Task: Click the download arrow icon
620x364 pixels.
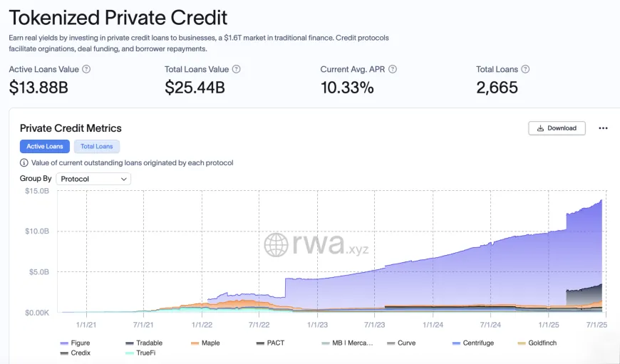Action: pyautogui.click(x=540, y=128)
